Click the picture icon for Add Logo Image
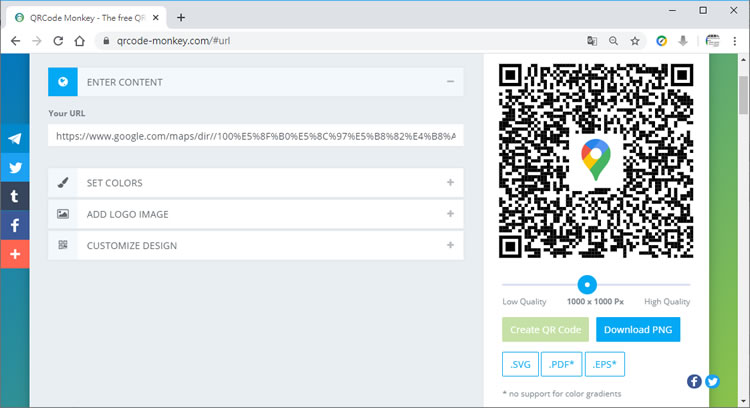This screenshot has width=750, height=408. [63, 214]
